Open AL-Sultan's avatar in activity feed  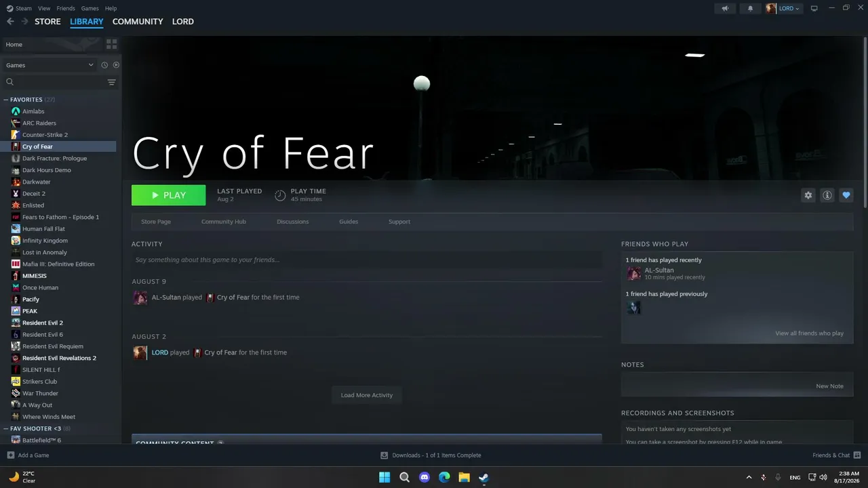click(140, 298)
